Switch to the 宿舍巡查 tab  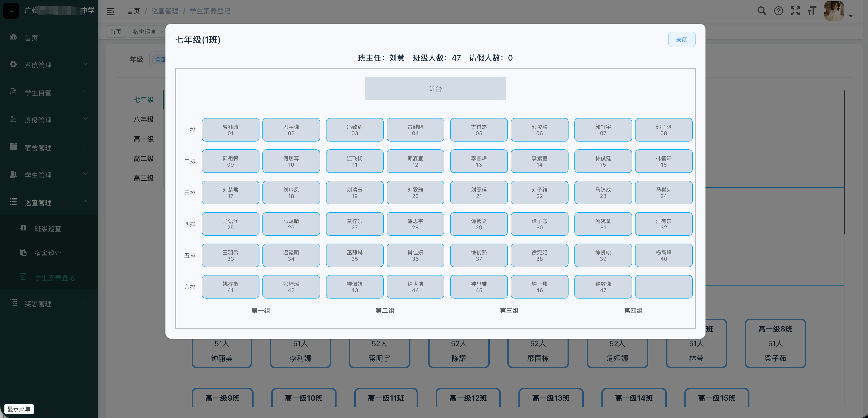coord(144,32)
